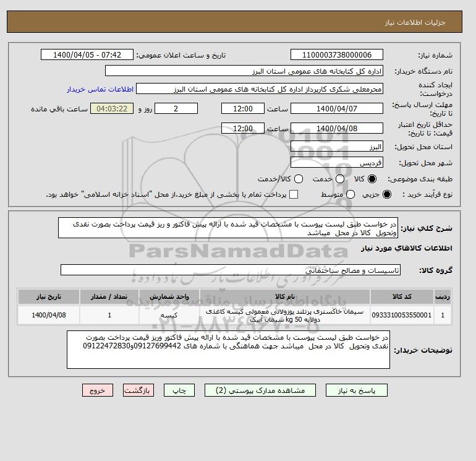Click the announcement date field 1400/04/05 - 07:42
Screen dimensions: 476x461
click(87, 54)
